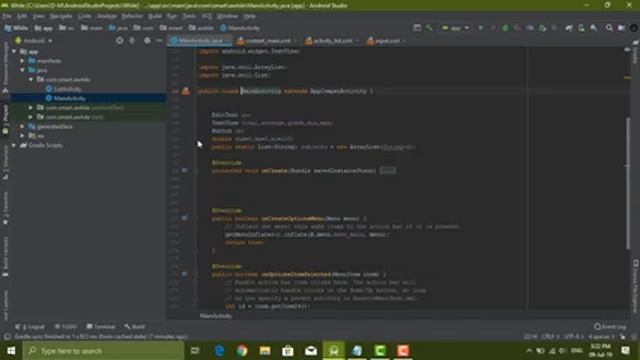Click the class gutter icon beside MainActivity declaration
Viewport: 640px width, 360px height.
point(186,91)
